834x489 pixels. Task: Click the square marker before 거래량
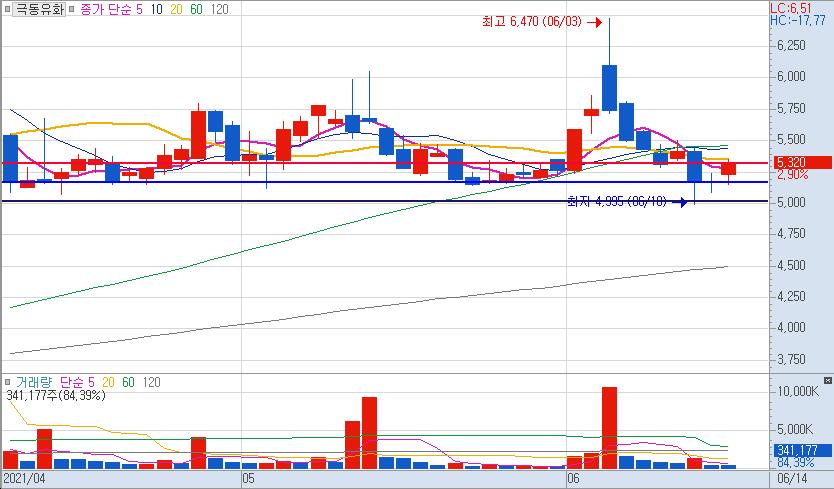(x=8, y=382)
